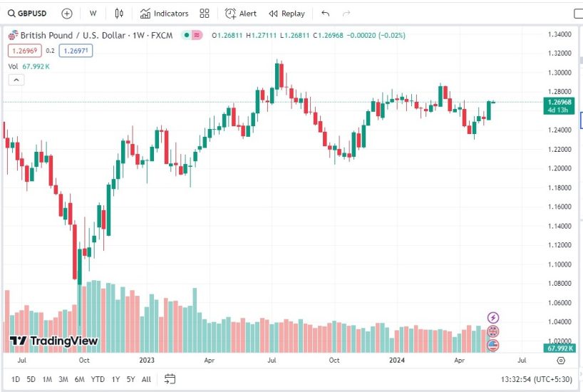Select the 1Y date range tab
Image resolution: width=583 pixels, height=392 pixels.
coord(115,379)
